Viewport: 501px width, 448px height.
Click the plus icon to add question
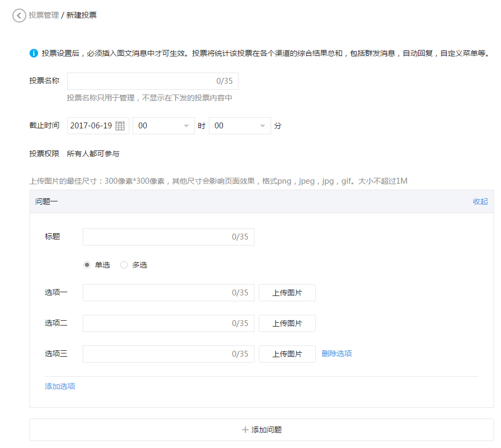pyautogui.click(x=245, y=430)
